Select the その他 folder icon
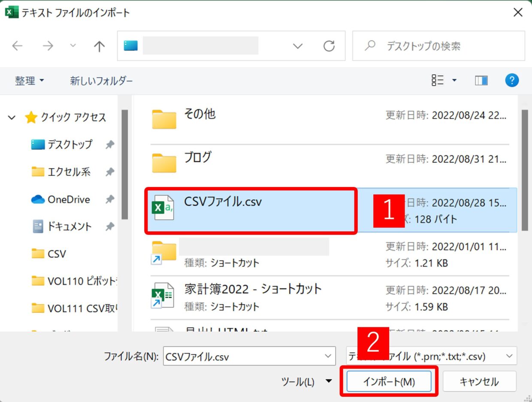The image size is (532, 402). 164,119
